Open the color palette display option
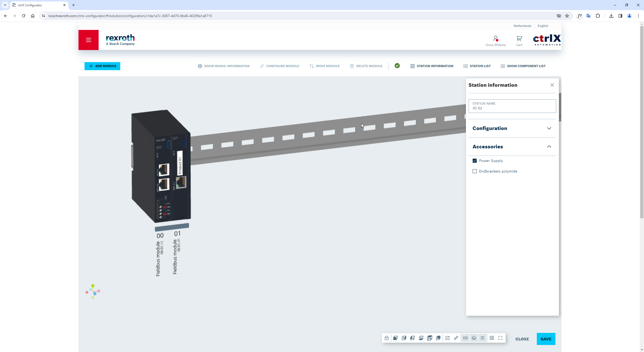The image size is (644, 352). point(474,338)
